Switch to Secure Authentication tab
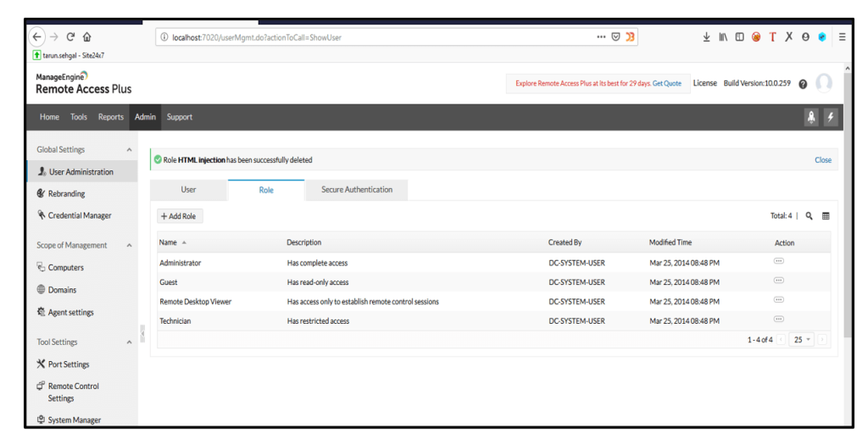The height and width of the screenshot is (445, 868). click(x=357, y=190)
